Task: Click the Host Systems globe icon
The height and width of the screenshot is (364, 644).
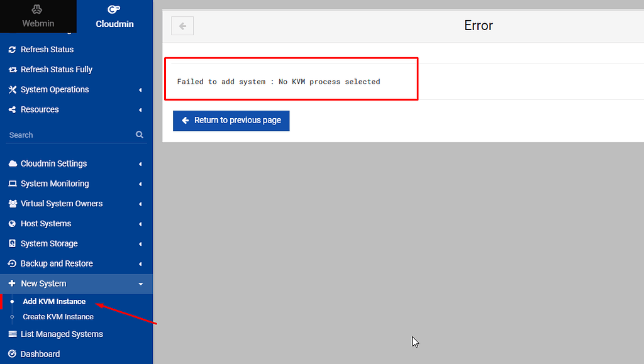Action: coord(11,223)
